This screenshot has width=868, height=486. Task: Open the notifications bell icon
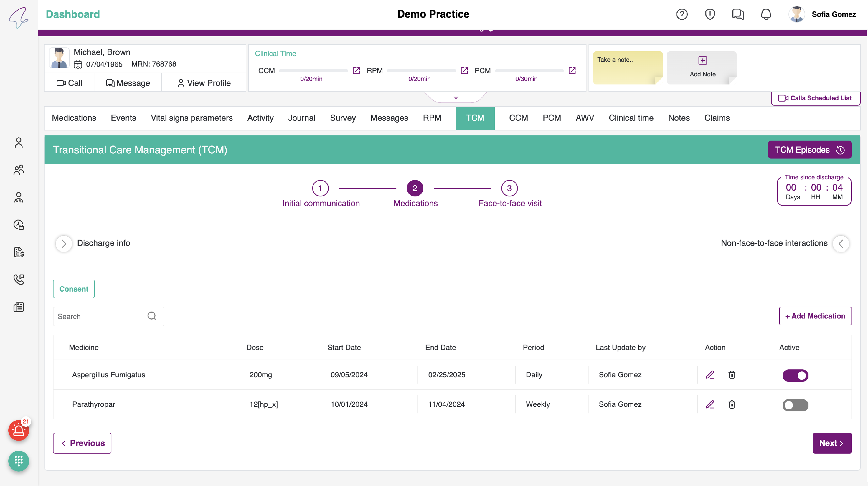coord(766,14)
